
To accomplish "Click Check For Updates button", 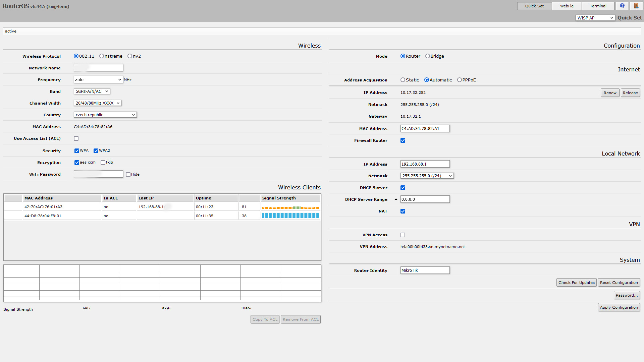I will 576,283.
